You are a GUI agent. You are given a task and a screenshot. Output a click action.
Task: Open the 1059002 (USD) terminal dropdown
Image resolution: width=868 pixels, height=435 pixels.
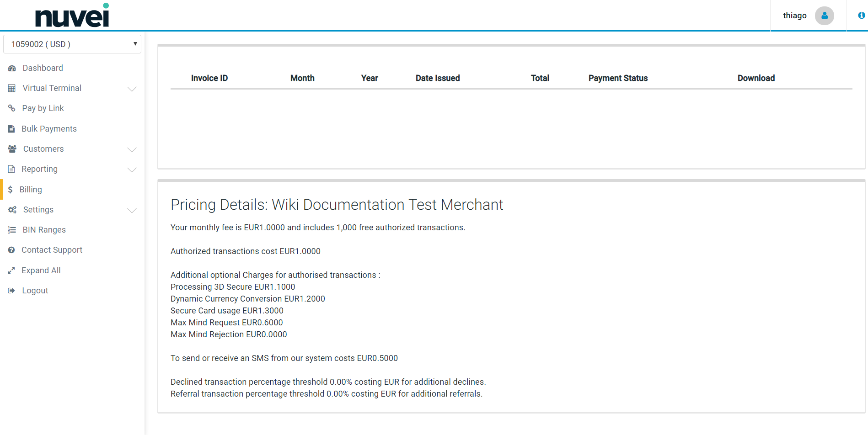pyautogui.click(x=72, y=44)
